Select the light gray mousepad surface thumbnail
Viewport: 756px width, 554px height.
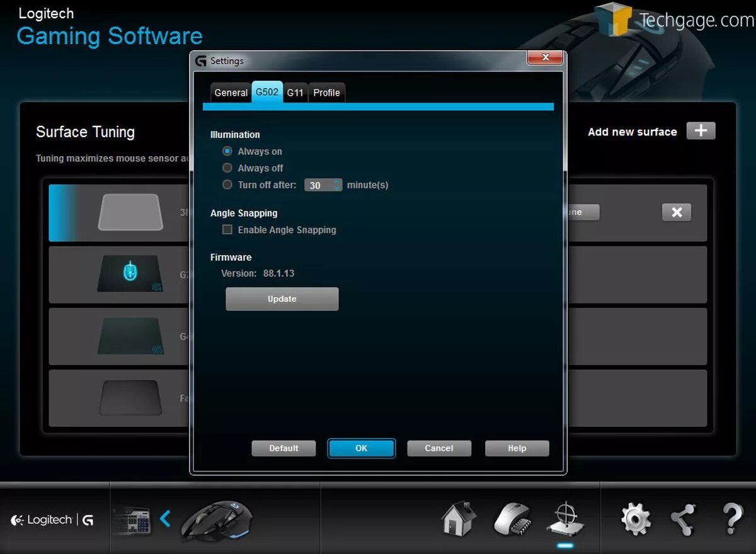pos(130,212)
